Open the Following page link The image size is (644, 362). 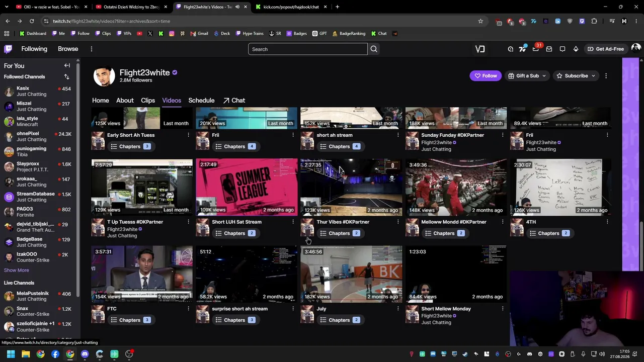pyautogui.click(x=34, y=49)
